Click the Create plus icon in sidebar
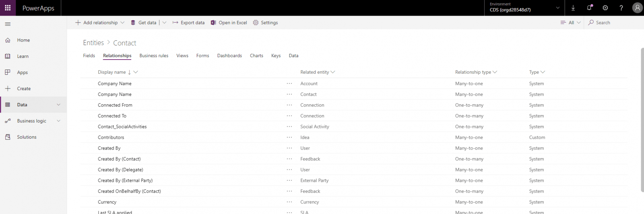 point(8,88)
